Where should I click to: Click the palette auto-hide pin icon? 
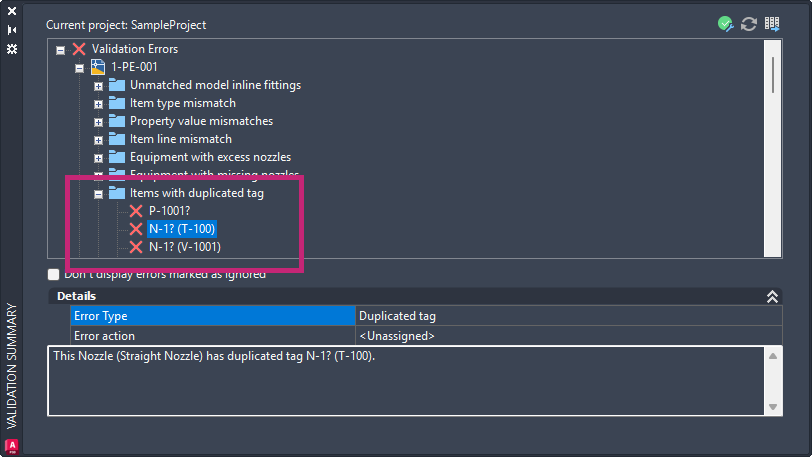click(12, 30)
